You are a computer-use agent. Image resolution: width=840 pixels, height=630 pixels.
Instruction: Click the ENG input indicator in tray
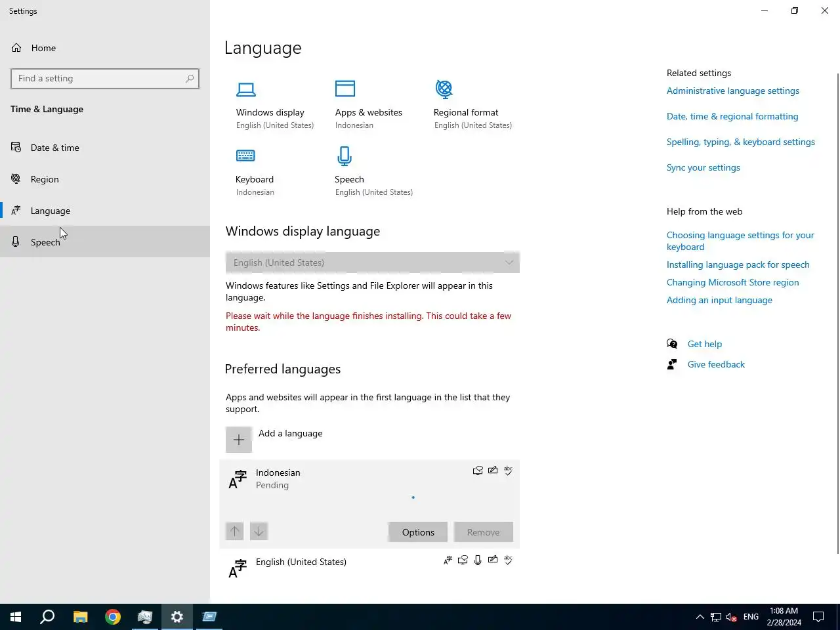[751, 617]
